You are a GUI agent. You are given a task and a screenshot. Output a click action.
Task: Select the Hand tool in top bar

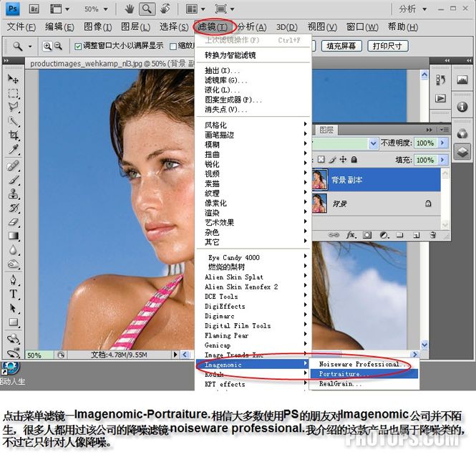[x=130, y=9]
